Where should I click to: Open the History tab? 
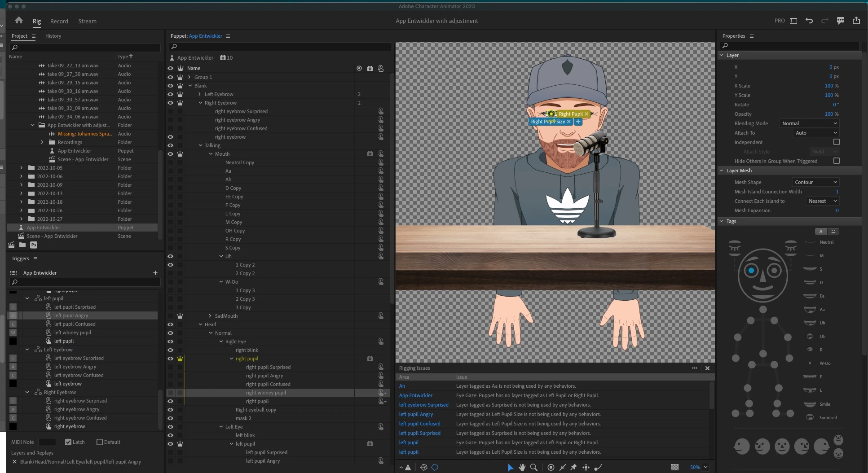53,36
